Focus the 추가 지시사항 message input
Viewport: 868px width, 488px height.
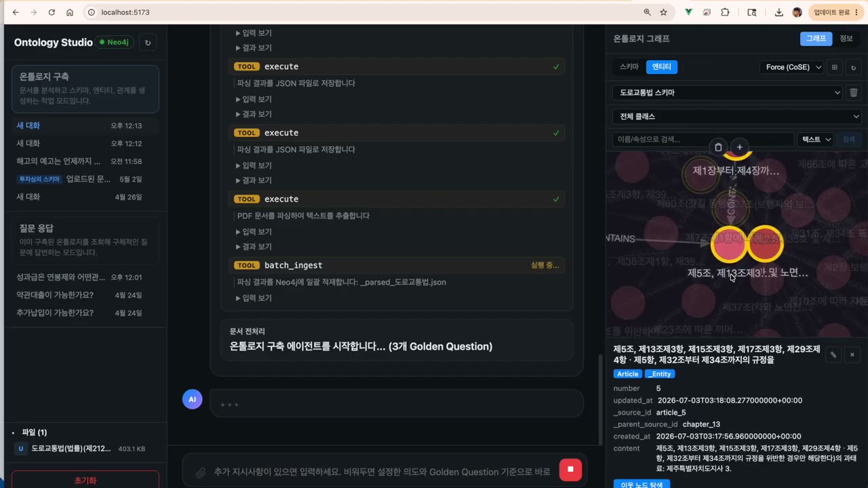click(382, 472)
